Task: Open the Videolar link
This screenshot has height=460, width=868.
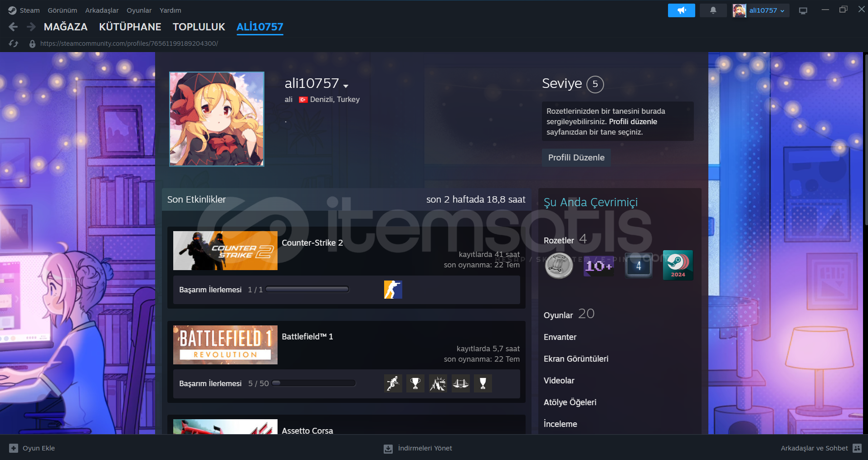Action: (x=559, y=381)
